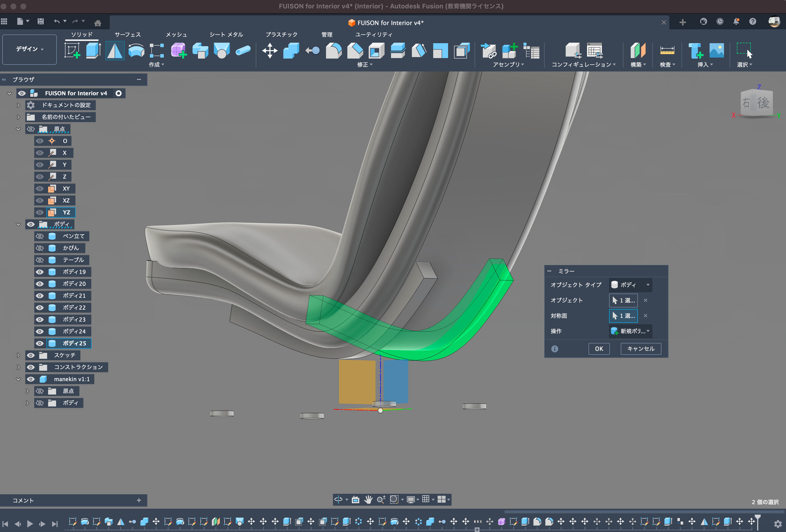Hide ボディ25 body visibility
Image resolution: width=786 pixels, height=532 pixels.
40,343
